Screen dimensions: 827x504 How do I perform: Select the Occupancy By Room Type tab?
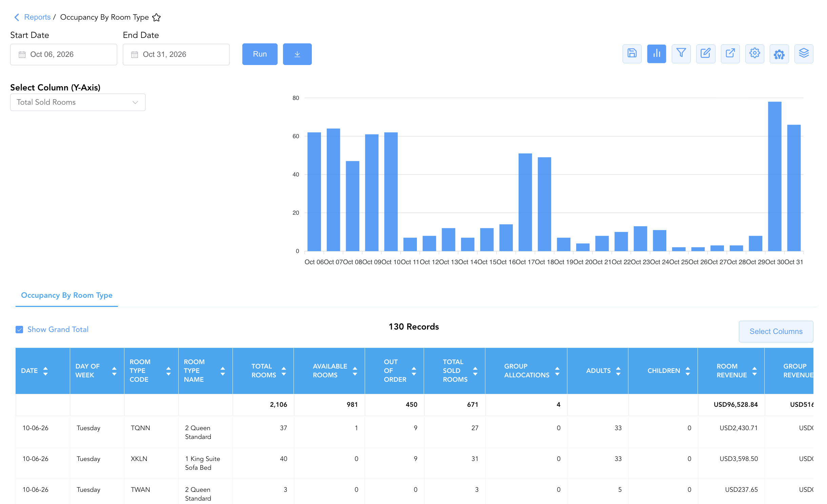(x=67, y=295)
